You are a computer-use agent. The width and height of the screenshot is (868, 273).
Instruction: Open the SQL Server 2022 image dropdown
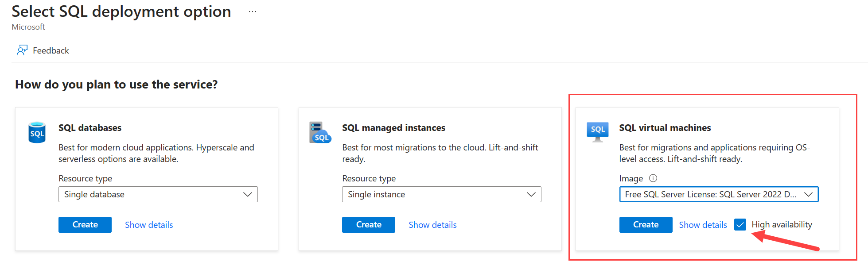click(x=719, y=194)
